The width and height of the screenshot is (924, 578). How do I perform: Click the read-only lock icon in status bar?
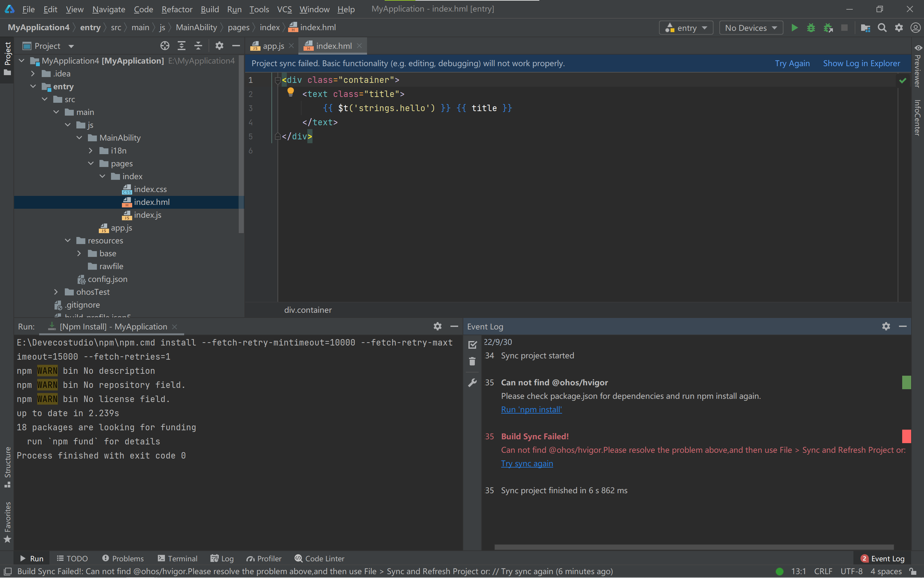(913, 571)
